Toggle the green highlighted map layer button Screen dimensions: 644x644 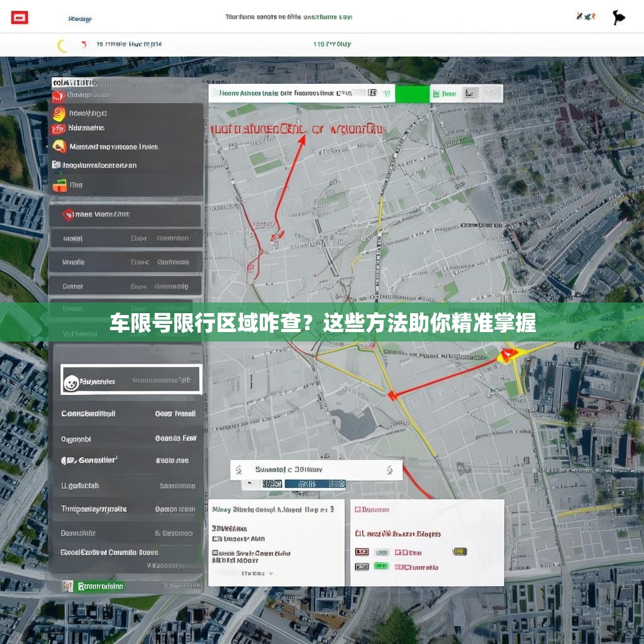pos(412,93)
